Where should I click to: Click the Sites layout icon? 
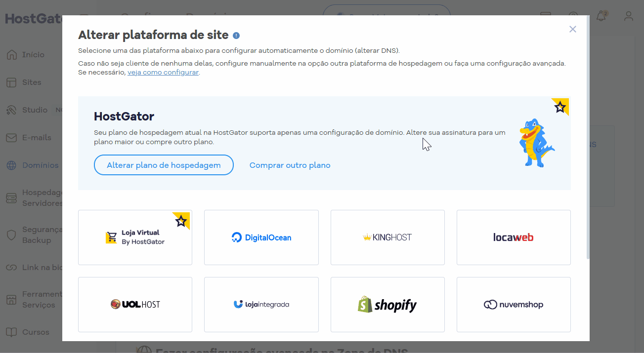[x=11, y=82]
